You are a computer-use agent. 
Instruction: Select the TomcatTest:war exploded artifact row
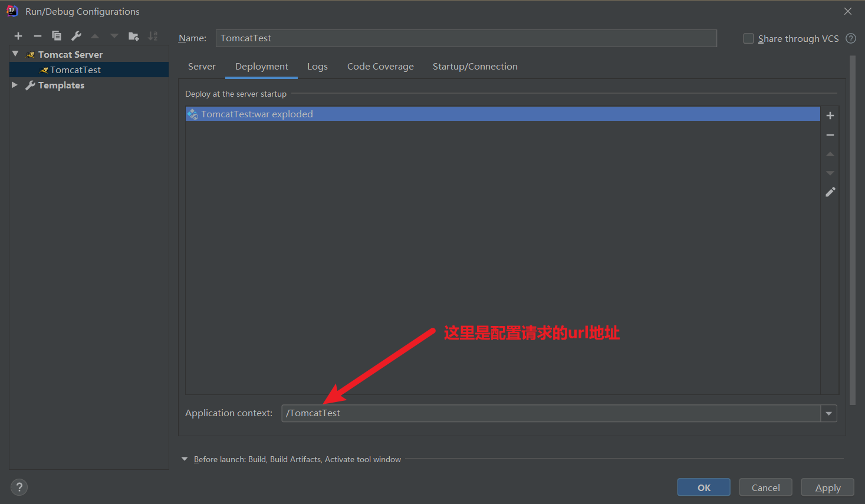502,114
